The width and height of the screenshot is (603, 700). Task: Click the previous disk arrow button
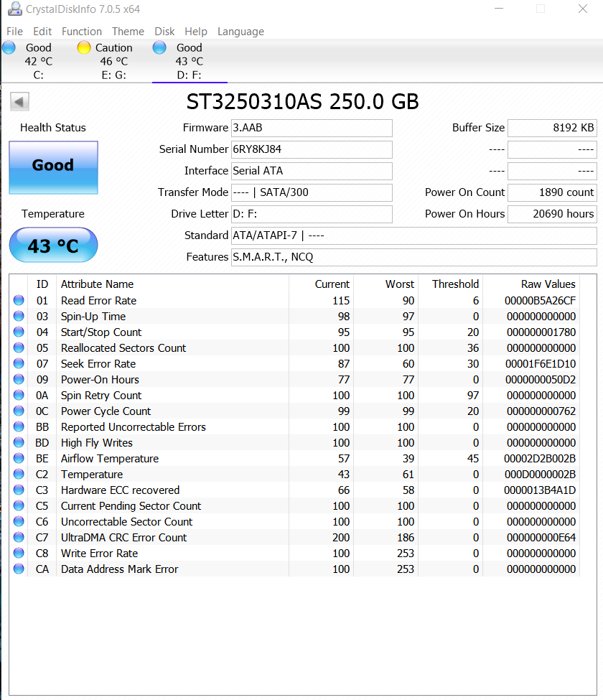coord(19,102)
